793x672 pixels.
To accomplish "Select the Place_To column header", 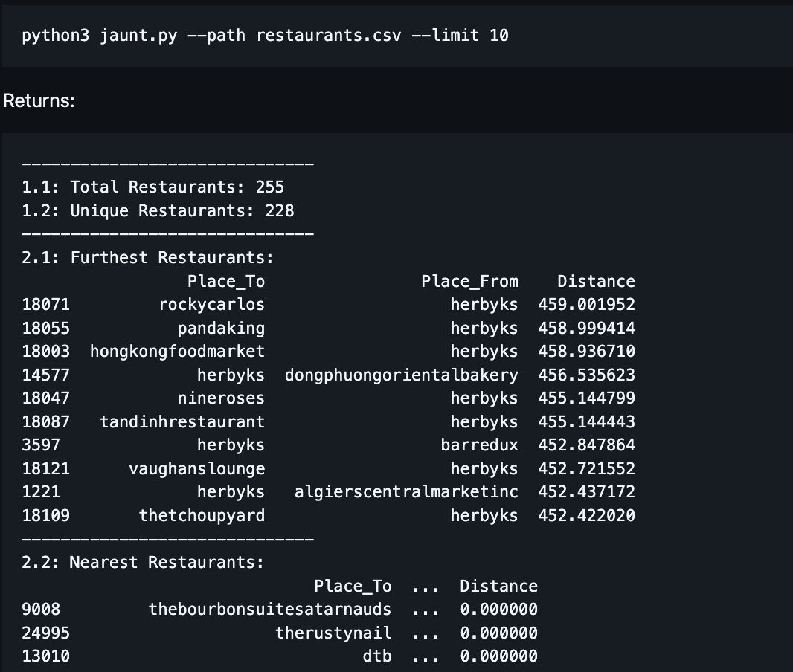I will tap(225, 281).
